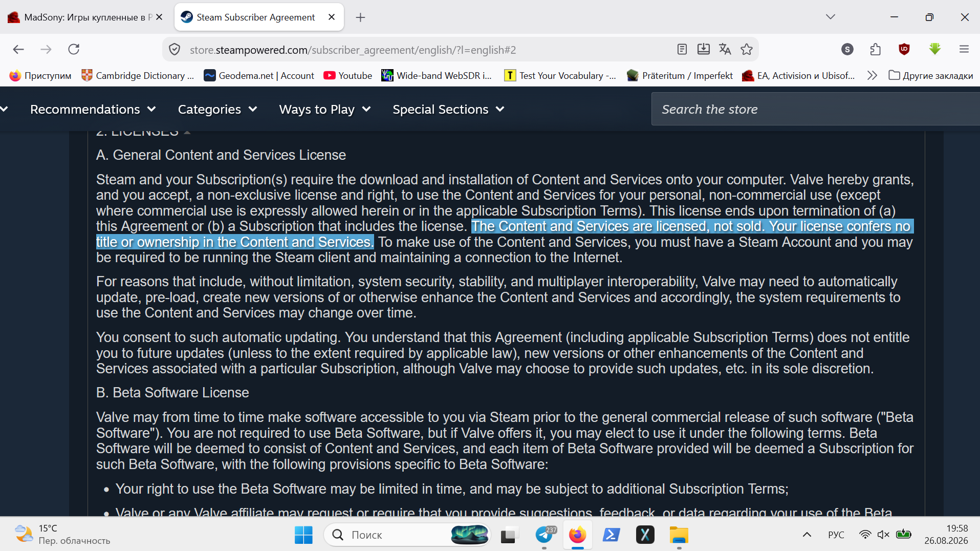Image resolution: width=980 pixels, height=551 pixels.
Task: Toggle reader view in the address bar
Action: (x=682, y=49)
